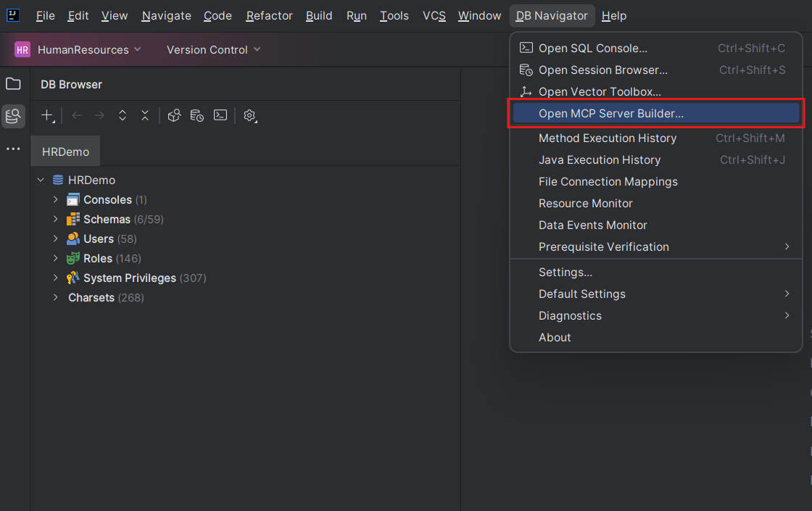The width and height of the screenshot is (812, 511).
Task: Expand the Roles node
Action: 55,258
